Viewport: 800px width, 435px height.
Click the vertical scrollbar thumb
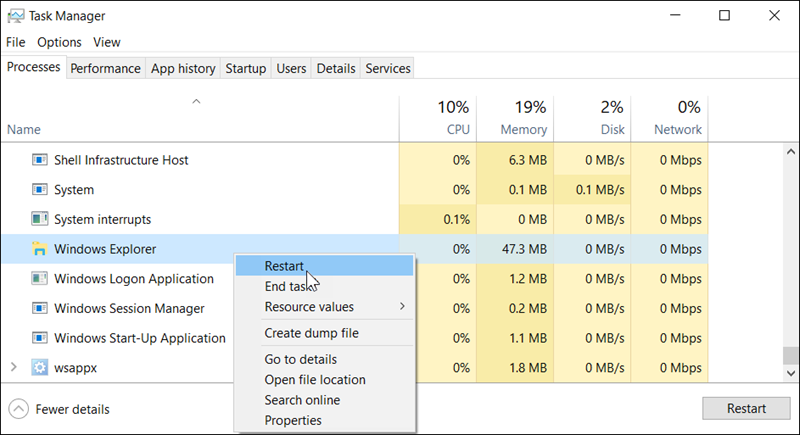click(x=791, y=355)
